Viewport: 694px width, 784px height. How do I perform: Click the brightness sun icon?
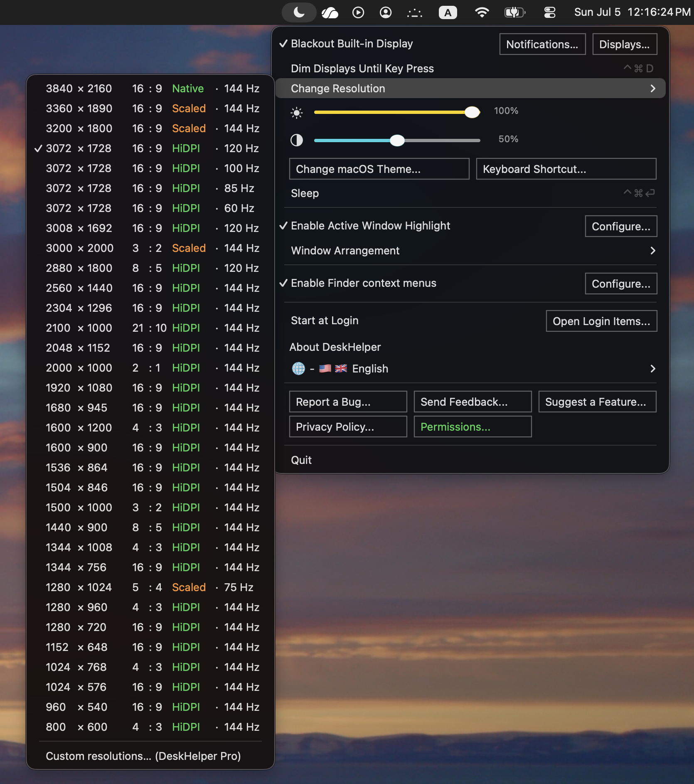(297, 113)
